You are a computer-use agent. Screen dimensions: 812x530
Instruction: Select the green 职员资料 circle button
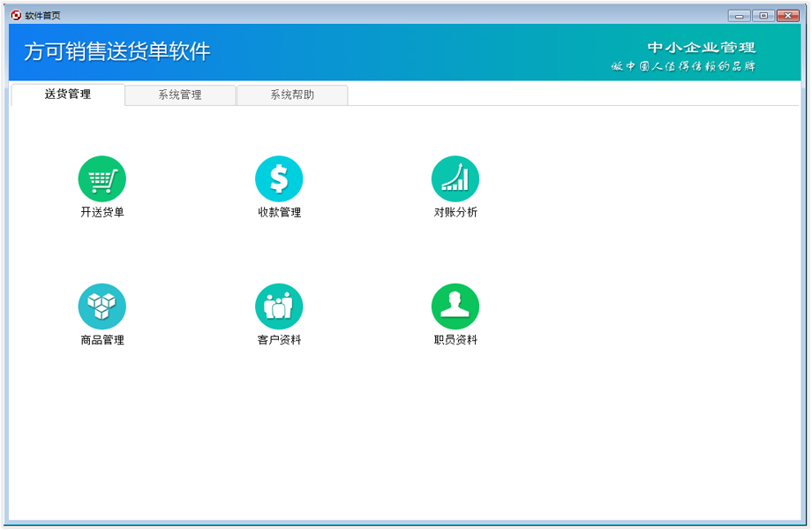point(455,305)
